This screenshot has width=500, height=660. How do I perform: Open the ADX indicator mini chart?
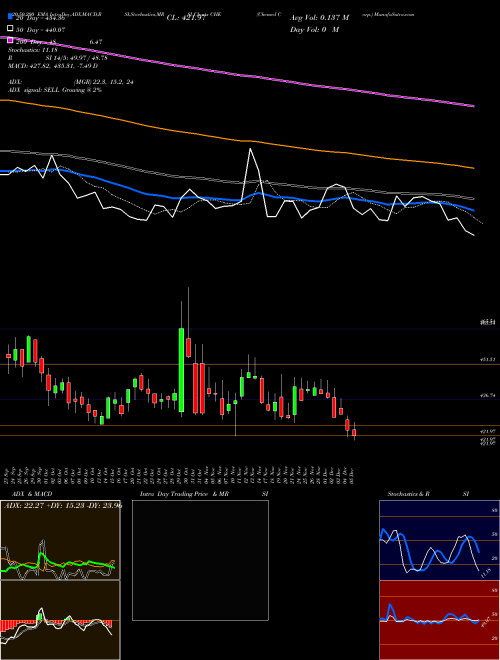coord(60,540)
